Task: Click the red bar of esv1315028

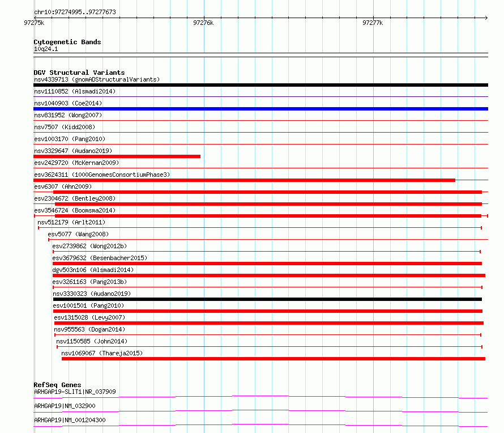Action: click(x=269, y=323)
